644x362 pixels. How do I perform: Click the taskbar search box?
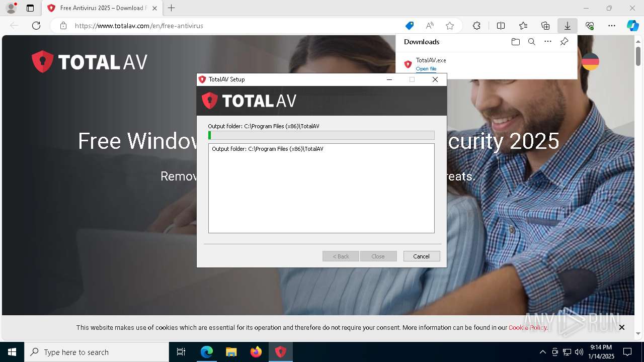tap(97, 352)
